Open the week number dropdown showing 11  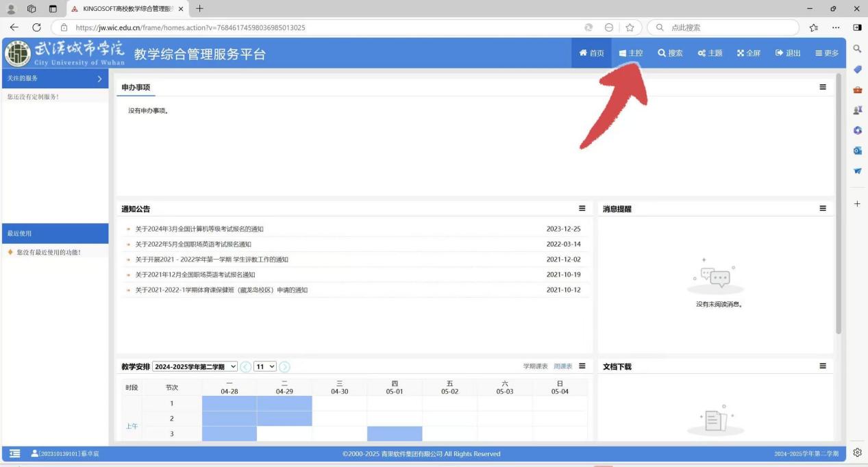[x=265, y=367]
